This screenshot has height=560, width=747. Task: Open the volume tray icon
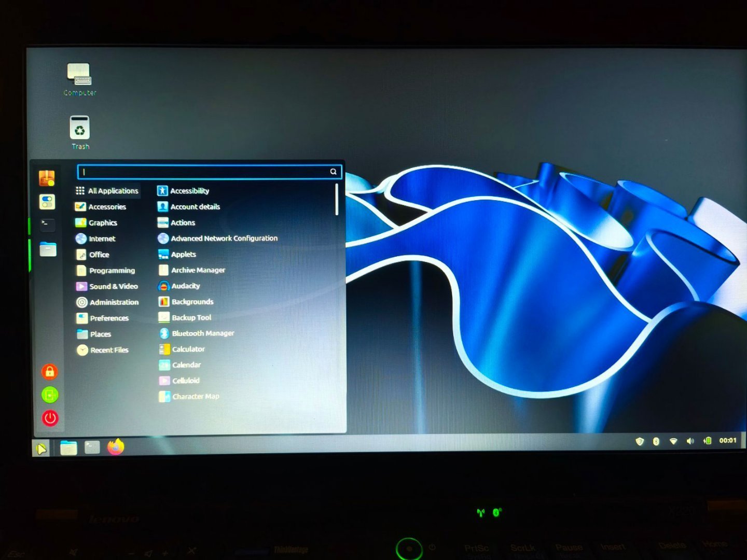click(x=690, y=441)
